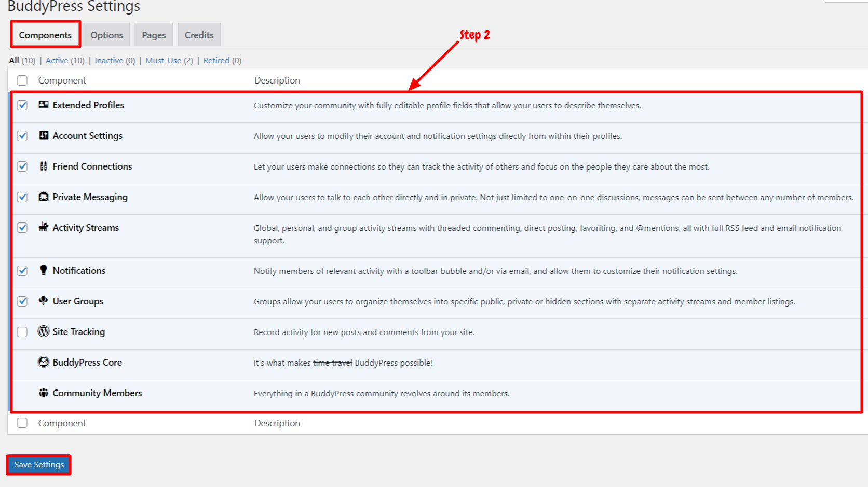Click the Notifications label
Screen dimensions: 868x487
(79, 271)
